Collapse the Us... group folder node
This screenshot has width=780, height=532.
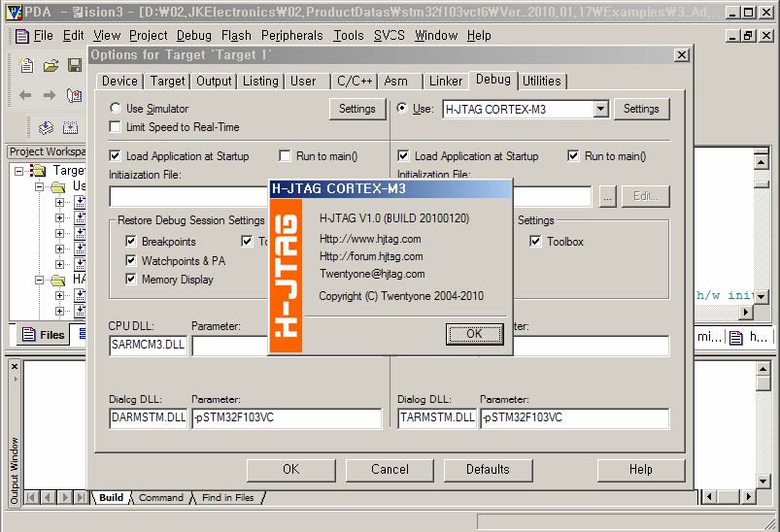pyautogui.click(x=39, y=187)
